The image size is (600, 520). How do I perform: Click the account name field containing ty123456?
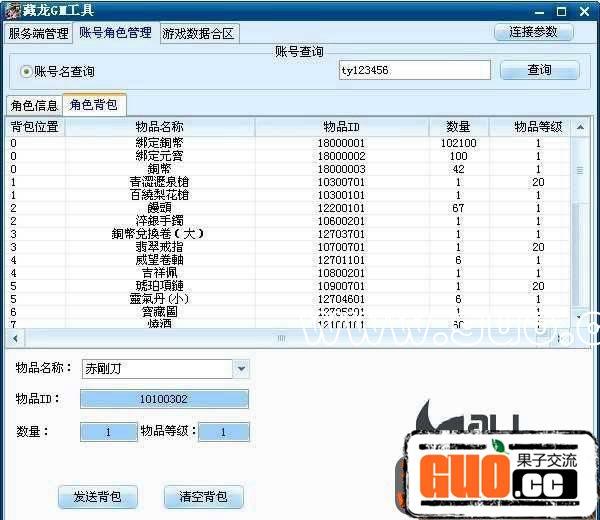tap(414, 71)
